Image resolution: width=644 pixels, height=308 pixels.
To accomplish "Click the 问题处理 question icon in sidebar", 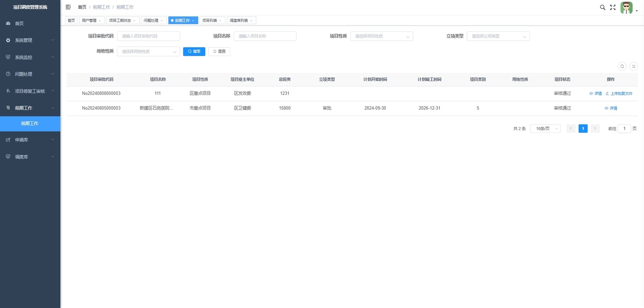I will coord(8,74).
